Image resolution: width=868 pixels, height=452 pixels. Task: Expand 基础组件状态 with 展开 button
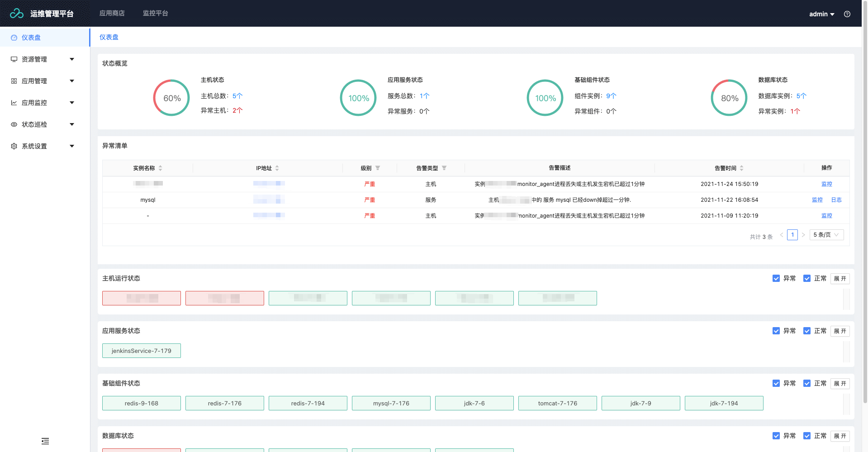click(x=840, y=384)
